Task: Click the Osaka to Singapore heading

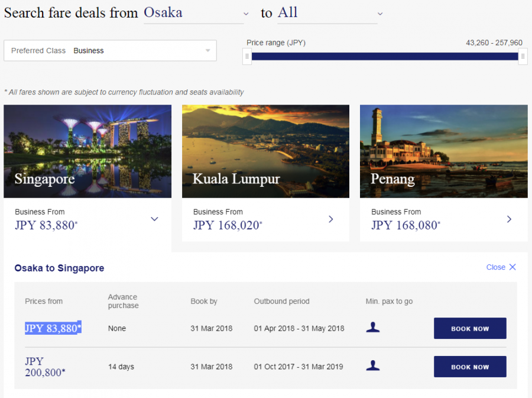Action: 59,268
